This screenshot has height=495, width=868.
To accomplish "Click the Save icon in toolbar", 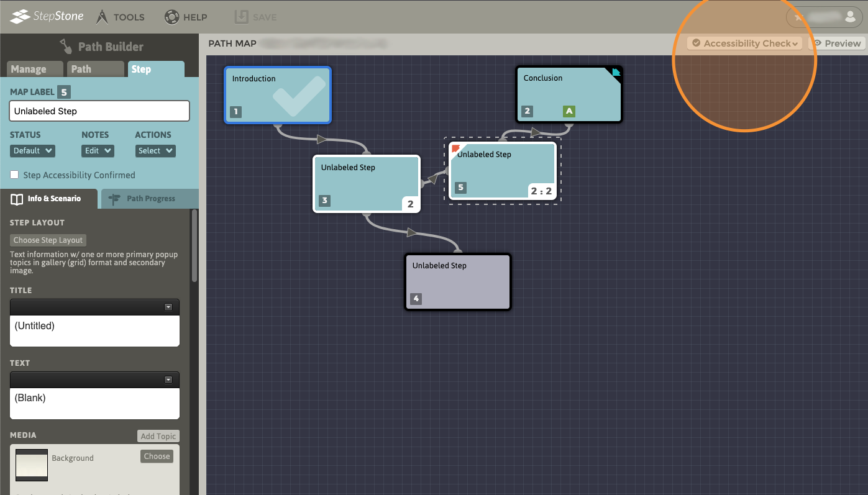I will tap(241, 17).
